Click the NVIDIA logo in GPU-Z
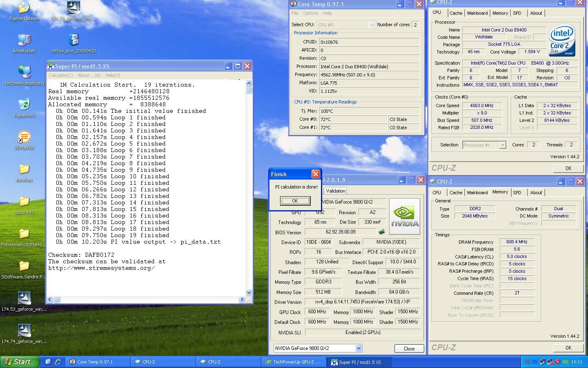The image size is (588, 368). 404,216
